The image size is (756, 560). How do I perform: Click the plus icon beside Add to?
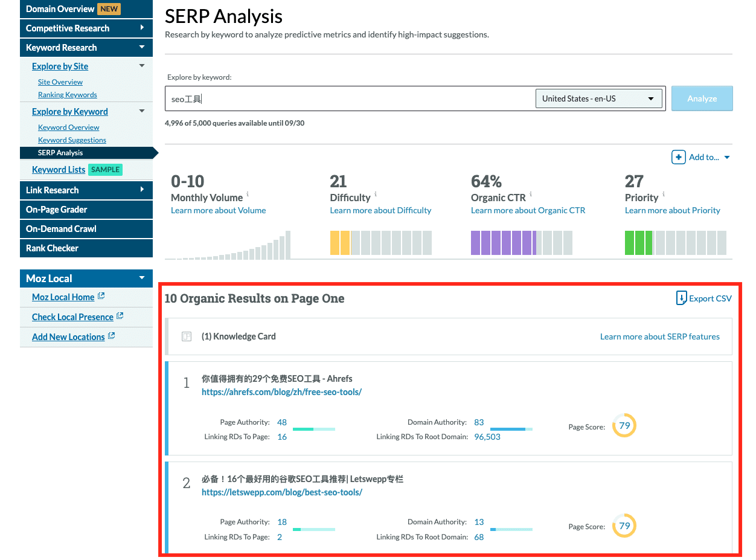pos(679,157)
